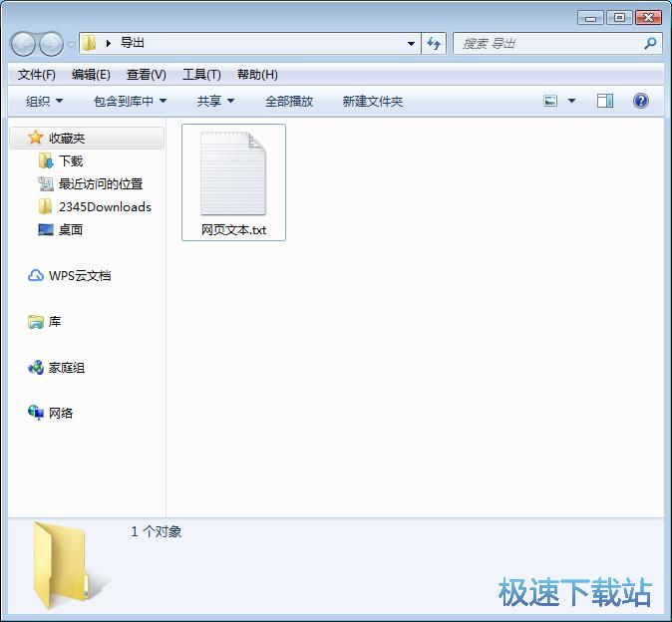The width and height of the screenshot is (672, 622).
Task: Open the 组织 dropdown
Action: [44, 101]
